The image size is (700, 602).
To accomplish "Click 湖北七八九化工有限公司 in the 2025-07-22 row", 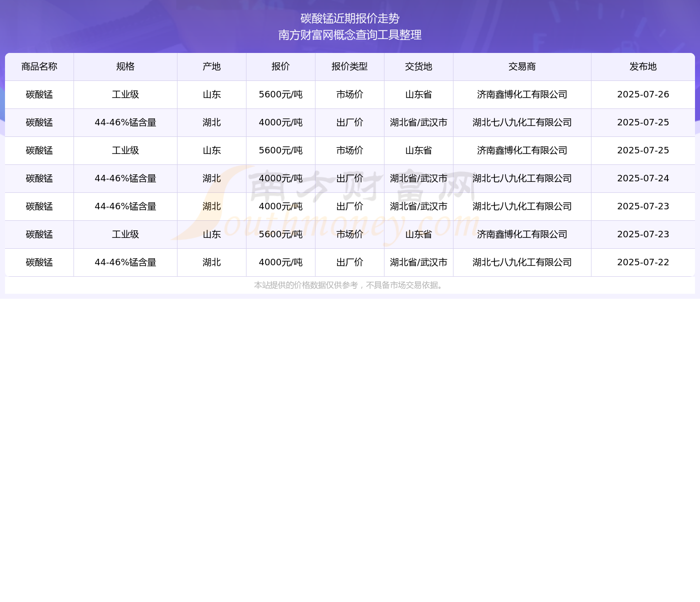I will [522, 262].
